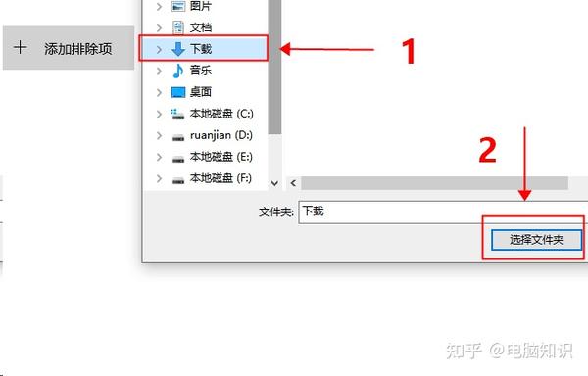Expand the 下载 folder tree chevron

[159, 49]
